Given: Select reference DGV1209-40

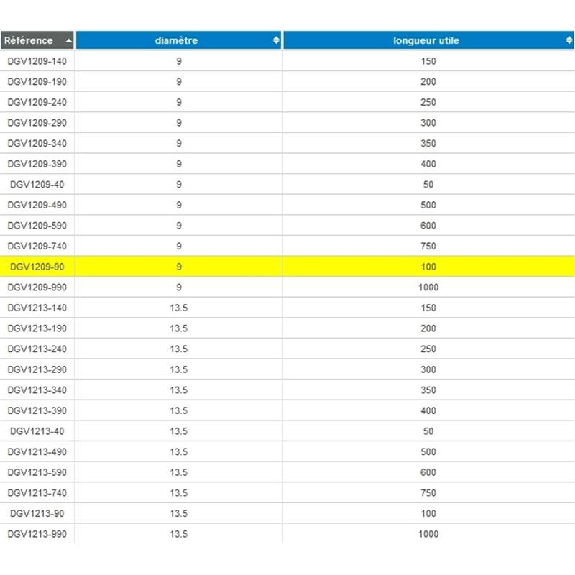Looking at the screenshot, I should tap(37, 184).
